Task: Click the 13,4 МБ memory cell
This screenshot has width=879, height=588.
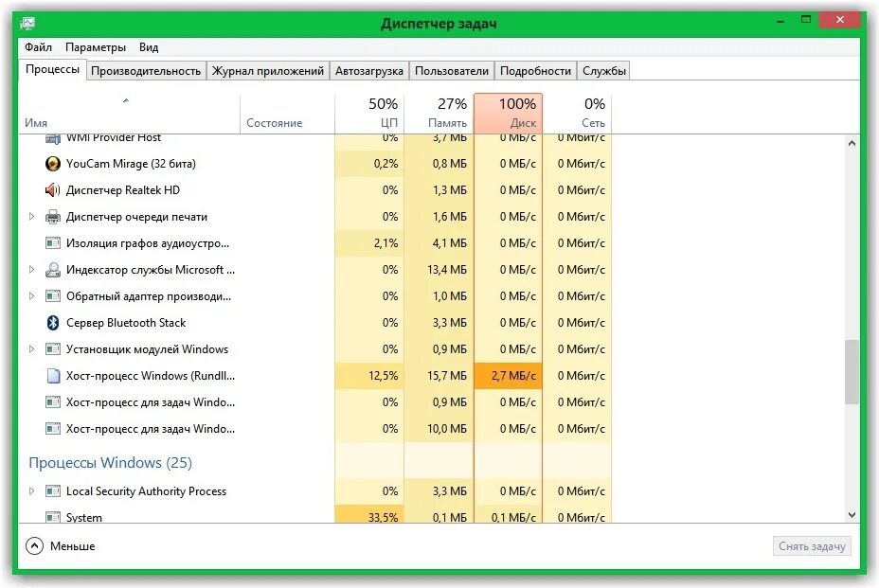Action: pos(439,270)
